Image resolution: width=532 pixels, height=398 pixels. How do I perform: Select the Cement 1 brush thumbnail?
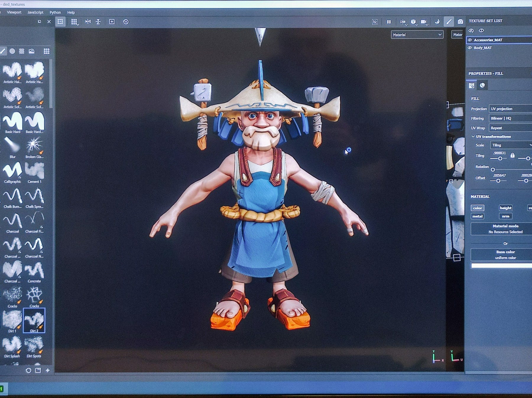click(34, 172)
